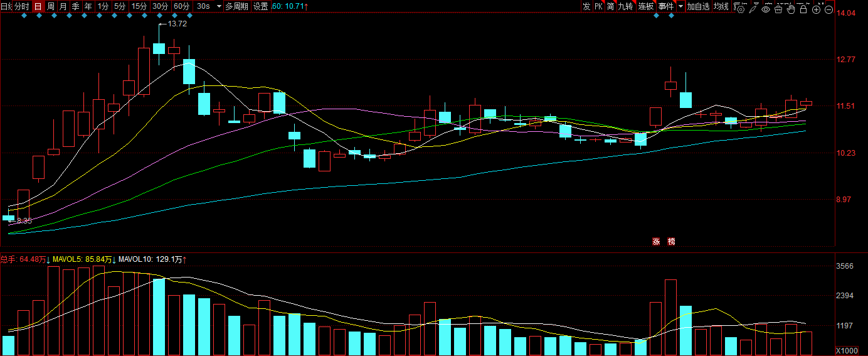Select the 5分 period tab

point(120,6)
